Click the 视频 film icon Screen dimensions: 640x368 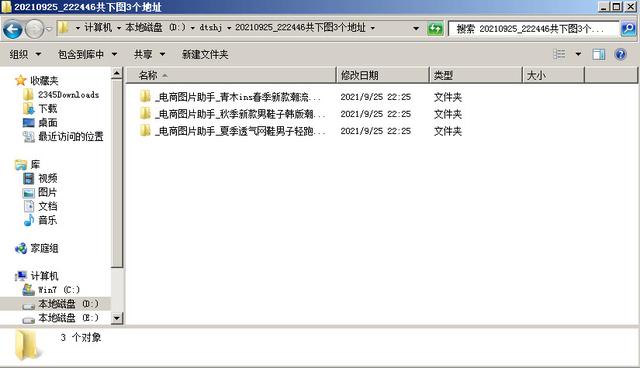tap(29, 178)
